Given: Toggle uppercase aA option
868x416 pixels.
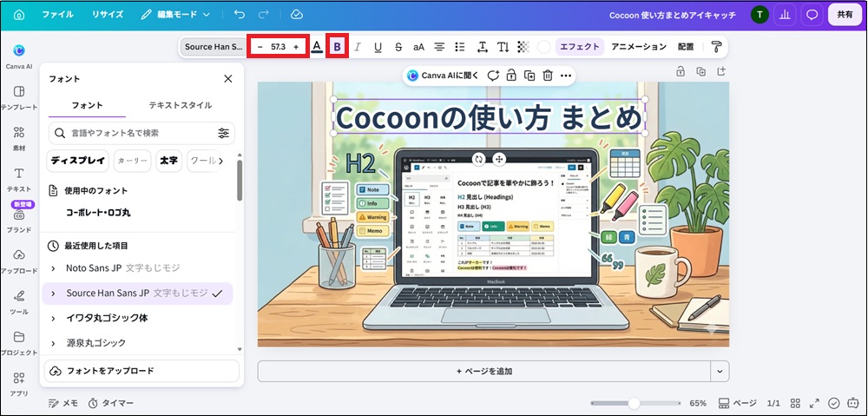Looking at the screenshot, I should [x=419, y=47].
